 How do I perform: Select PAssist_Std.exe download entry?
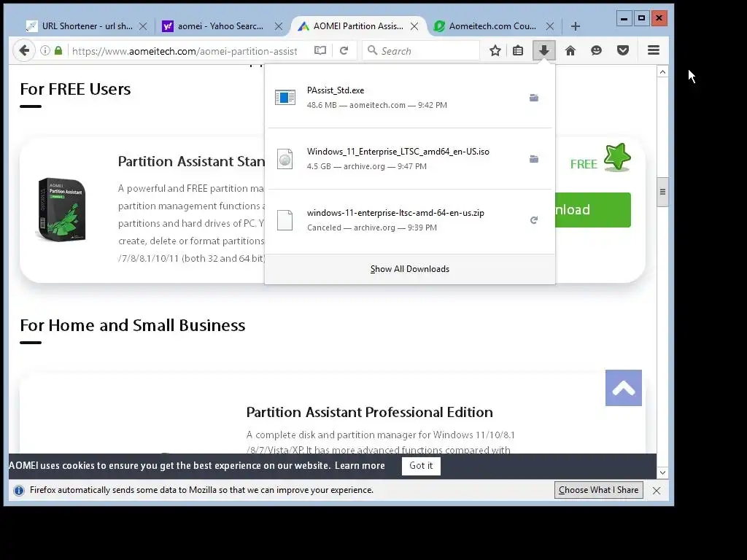tap(410, 98)
